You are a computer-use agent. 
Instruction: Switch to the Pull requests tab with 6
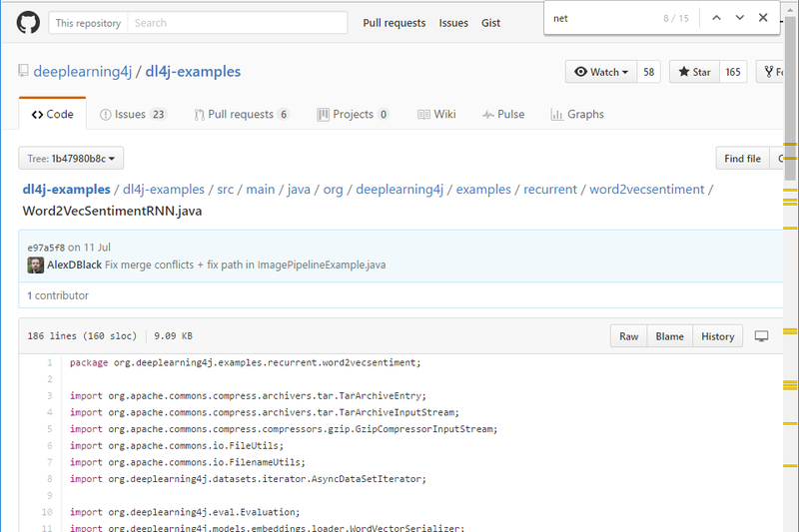coord(242,114)
